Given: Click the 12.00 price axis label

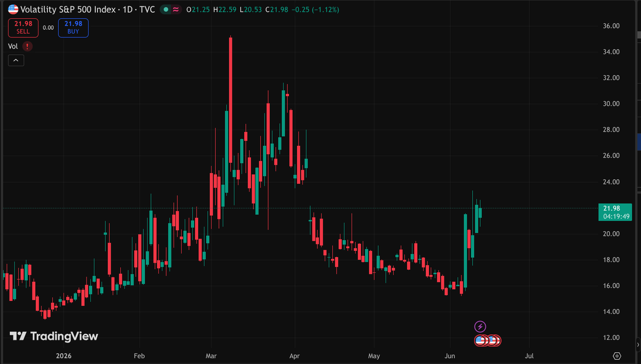Looking at the screenshot, I should coord(611,338).
